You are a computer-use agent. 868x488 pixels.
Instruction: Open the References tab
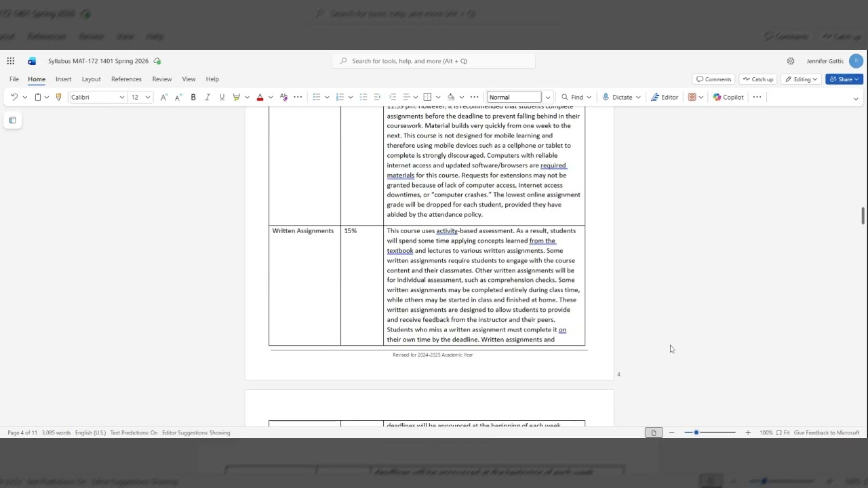coord(126,79)
